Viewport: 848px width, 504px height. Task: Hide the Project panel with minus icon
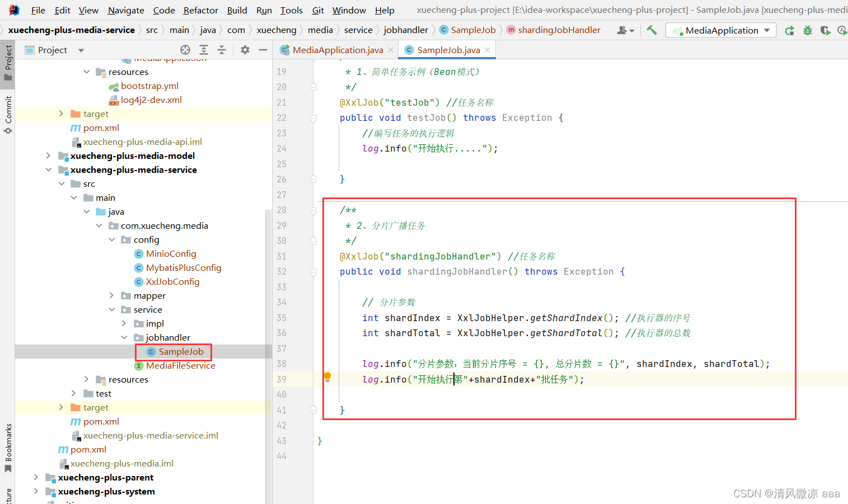click(x=263, y=50)
